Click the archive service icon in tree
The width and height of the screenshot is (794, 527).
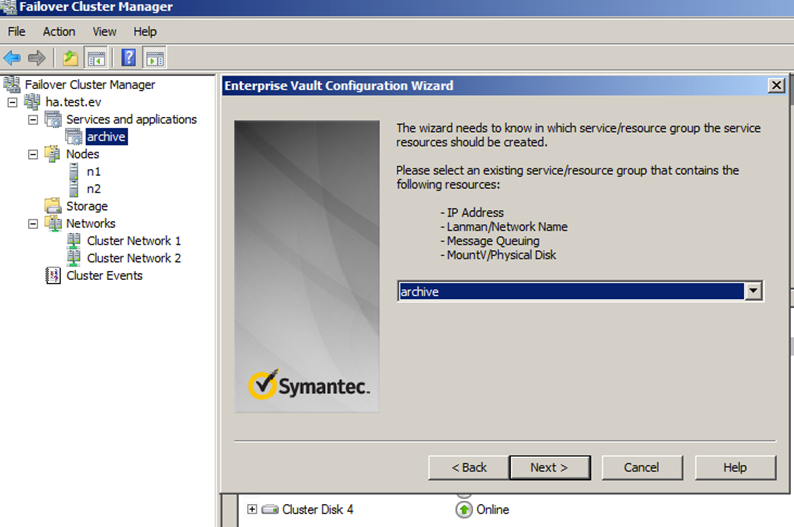tap(74, 137)
